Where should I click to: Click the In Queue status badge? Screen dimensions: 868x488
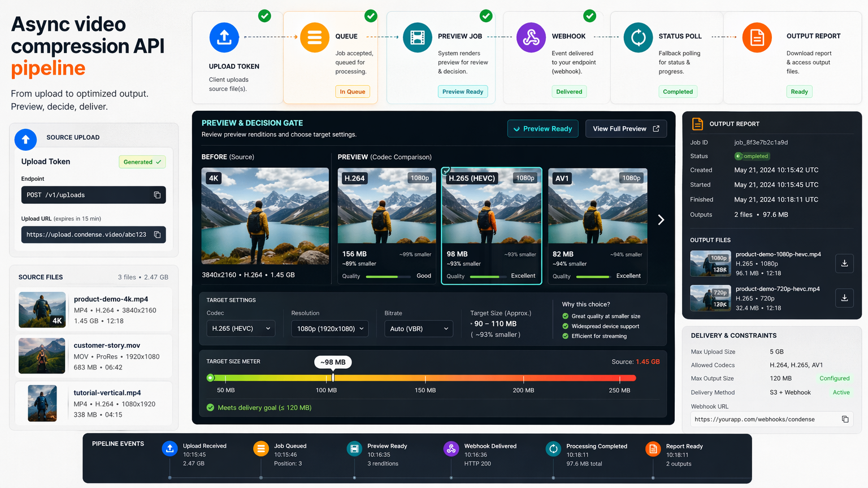point(353,91)
